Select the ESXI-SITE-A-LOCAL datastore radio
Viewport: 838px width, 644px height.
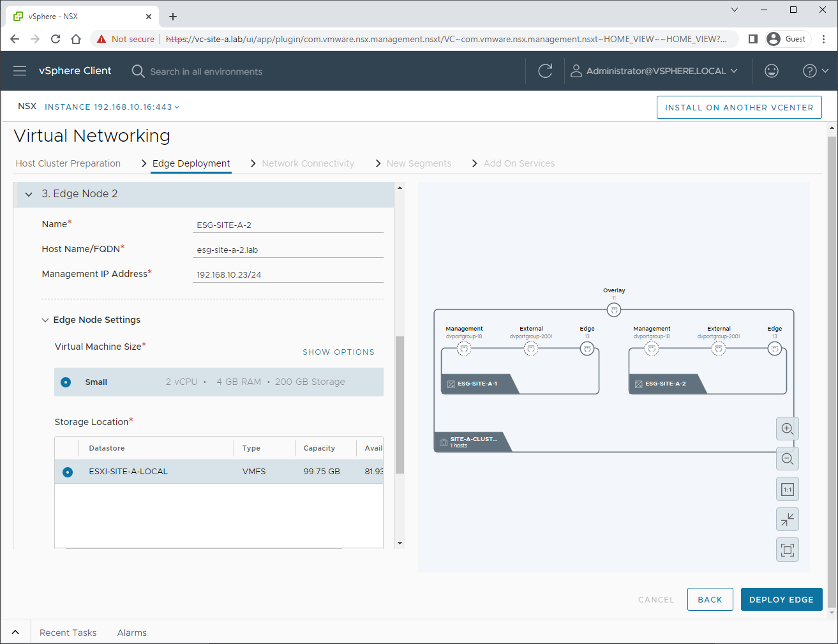68,472
